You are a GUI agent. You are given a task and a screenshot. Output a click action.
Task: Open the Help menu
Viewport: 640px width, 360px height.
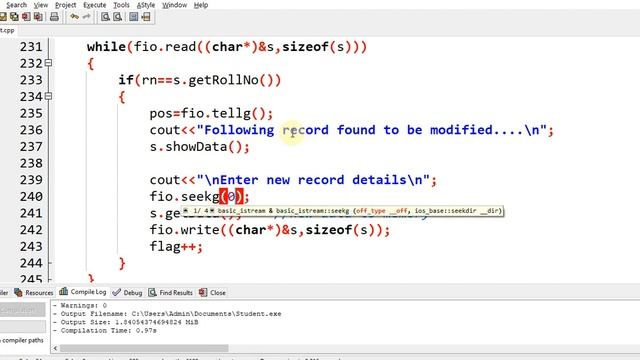point(201,5)
